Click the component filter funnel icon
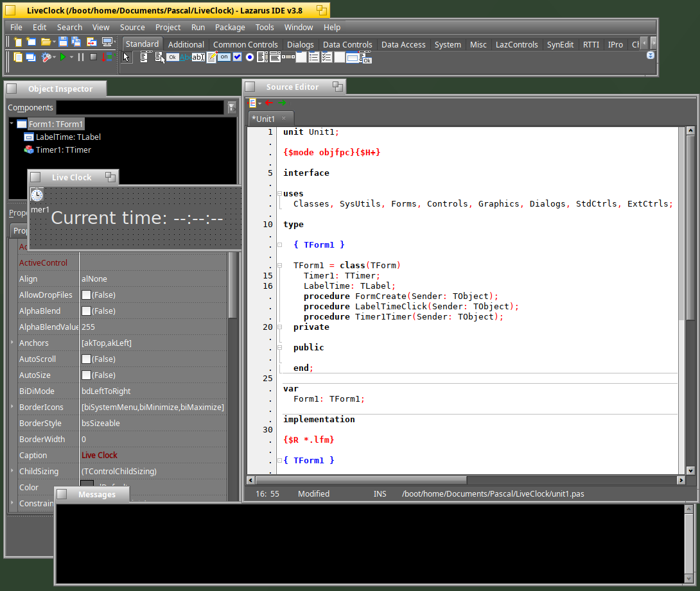Screen dimensions: 700x591 [231, 108]
